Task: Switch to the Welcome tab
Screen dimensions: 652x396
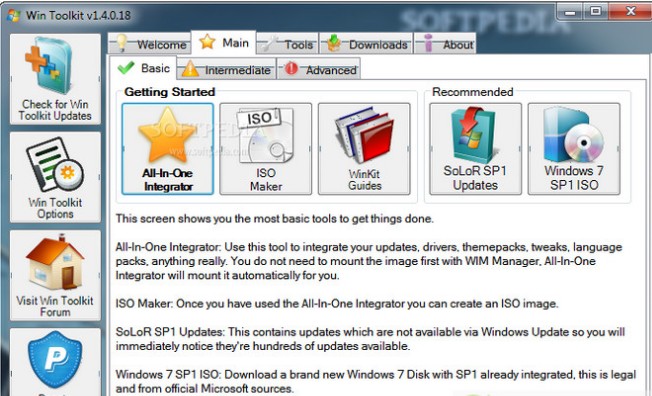Action: 150,44
